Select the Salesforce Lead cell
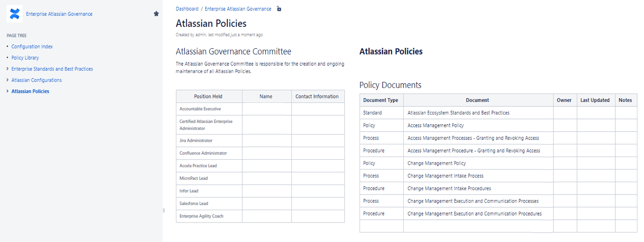Image resolution: width=644 pixels, height=242 pixels. (209, 203)
